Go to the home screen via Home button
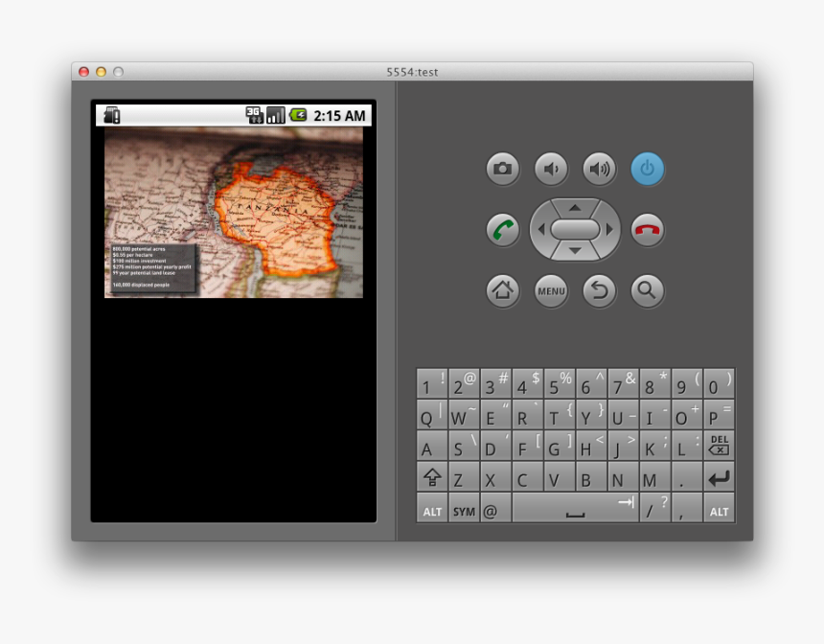Screen dimensions: 824x644 click(503, 290)
